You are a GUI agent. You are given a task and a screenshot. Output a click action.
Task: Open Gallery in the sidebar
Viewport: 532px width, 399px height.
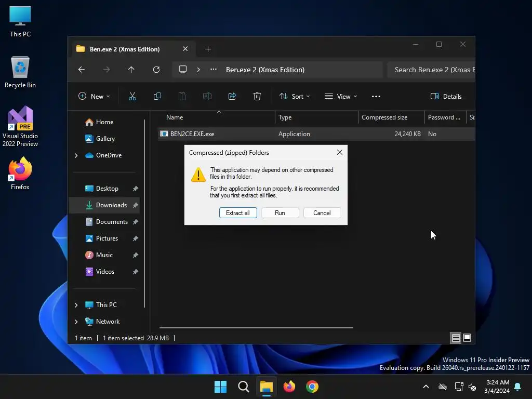click(105, 139)
